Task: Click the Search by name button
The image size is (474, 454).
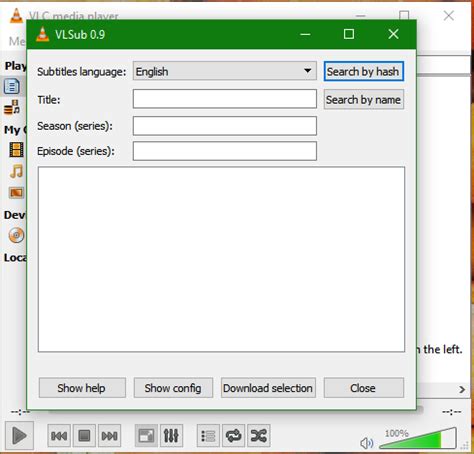Action: (x=364, y=99)
